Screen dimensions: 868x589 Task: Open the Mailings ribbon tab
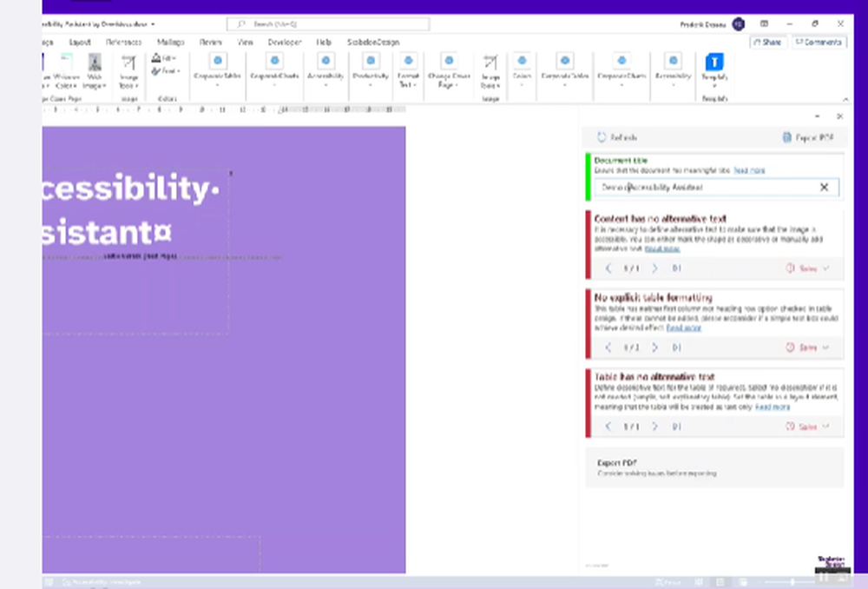coord(170,42)
